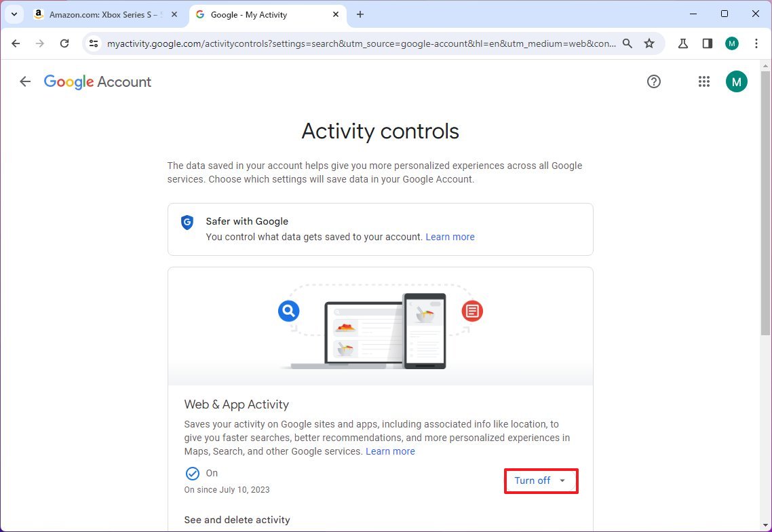Viewport: 772px width, 532px height.
Task: Close the Google - My Activity tab
Action: click(336, 15)
